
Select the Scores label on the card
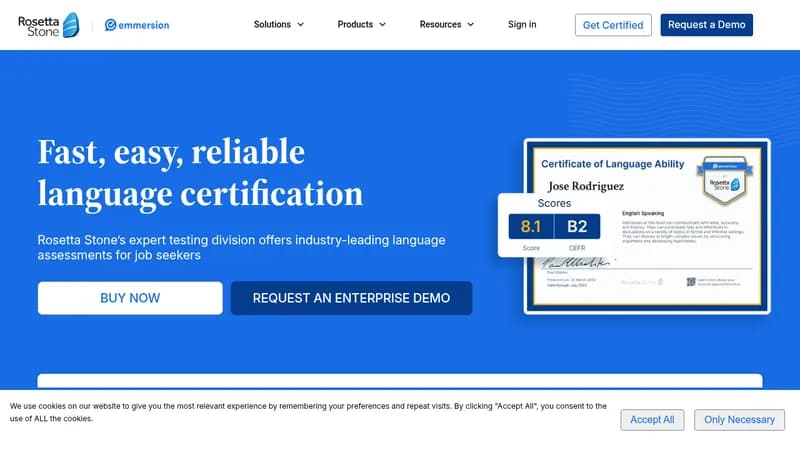coord(554,203)
